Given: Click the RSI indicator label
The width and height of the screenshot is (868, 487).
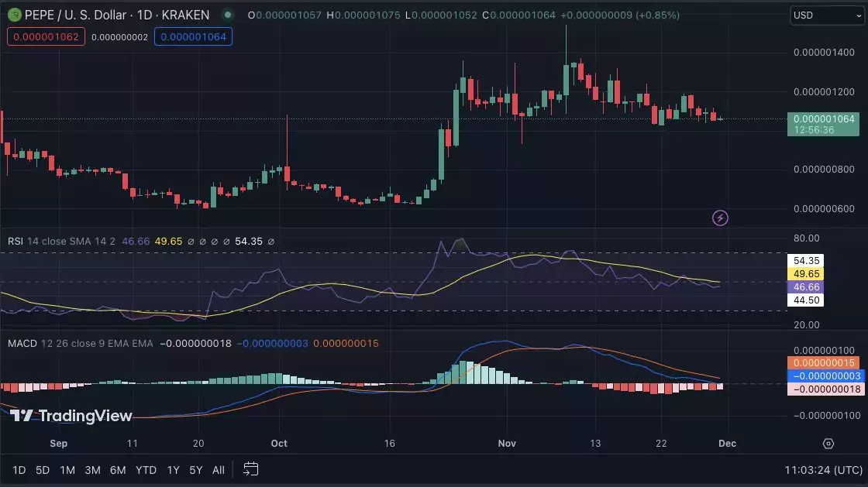Looking at the screenshot, I should click(15, 242).
